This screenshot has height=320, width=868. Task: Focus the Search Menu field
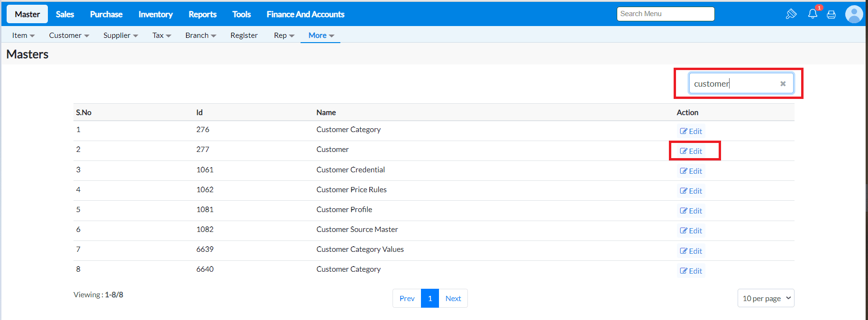(665, 14)
